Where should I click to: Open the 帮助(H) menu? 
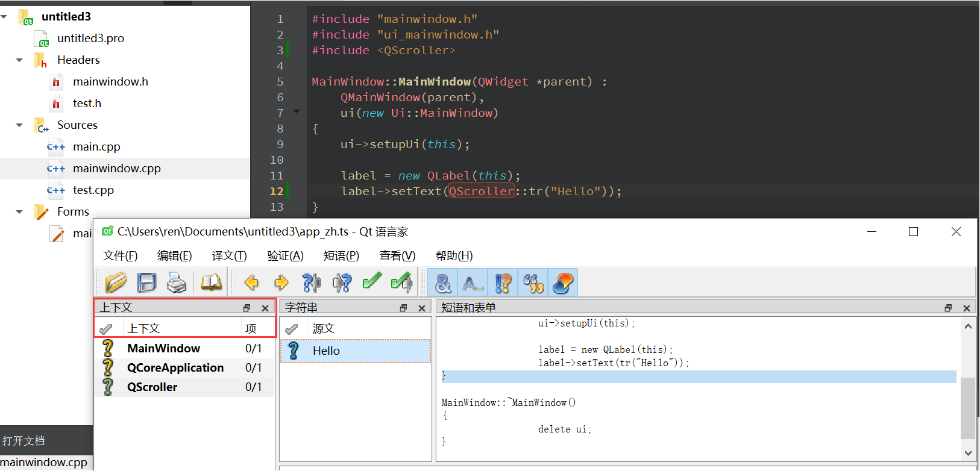click(x=454, y=256)
